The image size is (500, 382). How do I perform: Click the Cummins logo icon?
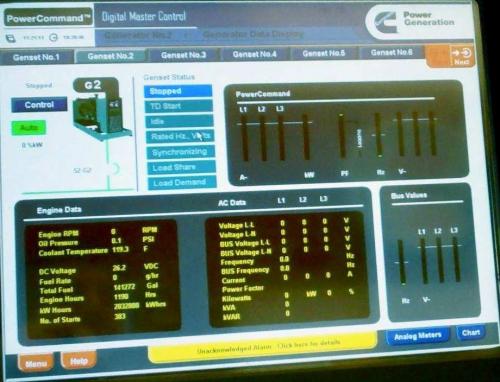pos(386,21)
